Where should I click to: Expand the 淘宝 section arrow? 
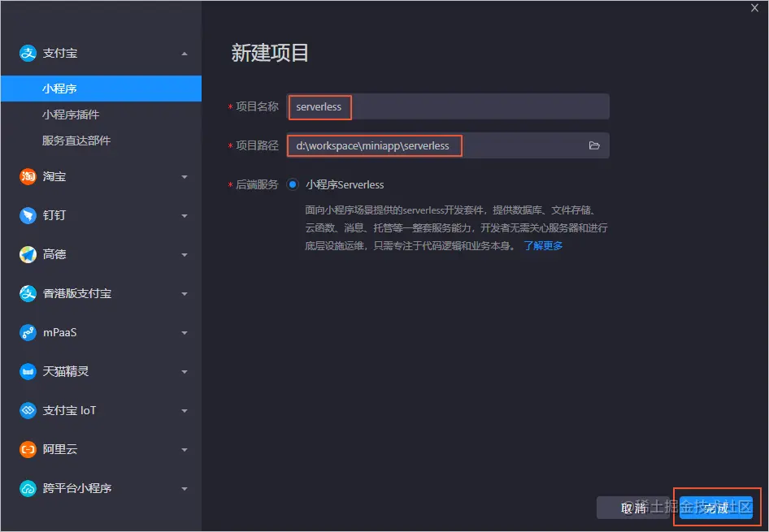185,177
